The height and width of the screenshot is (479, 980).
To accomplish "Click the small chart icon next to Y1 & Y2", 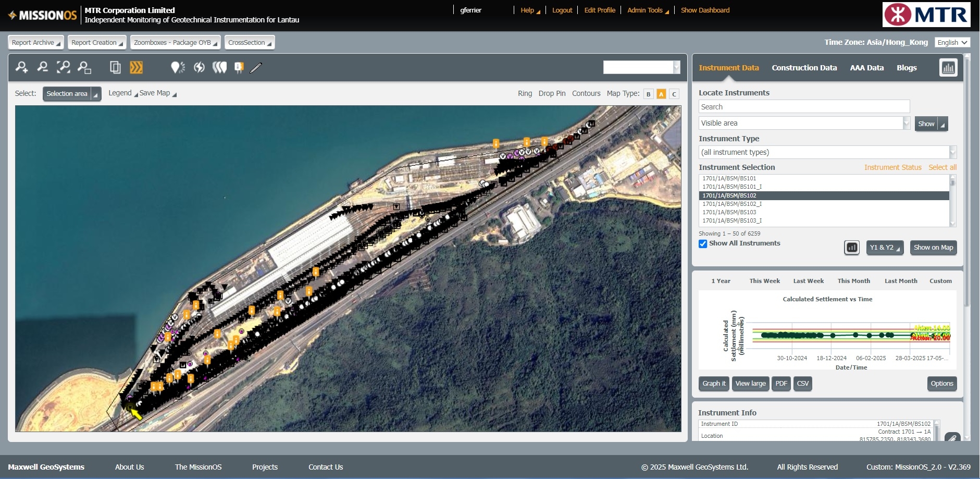I will tap(852, 248).
